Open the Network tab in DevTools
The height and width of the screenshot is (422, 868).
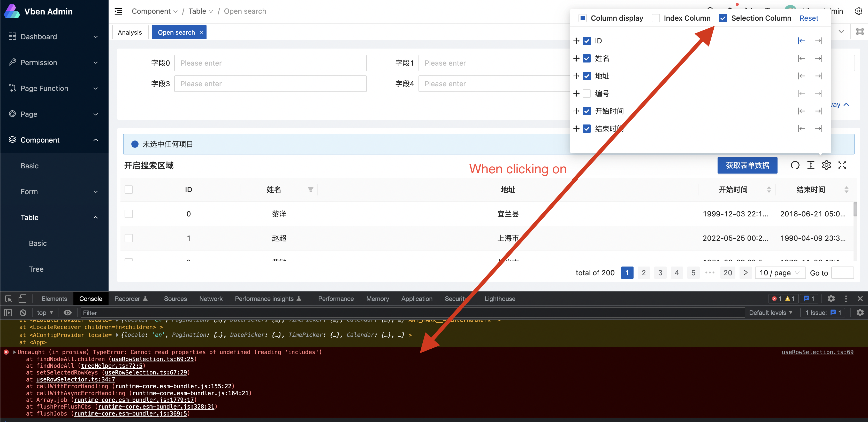click(x=211, y=299)
